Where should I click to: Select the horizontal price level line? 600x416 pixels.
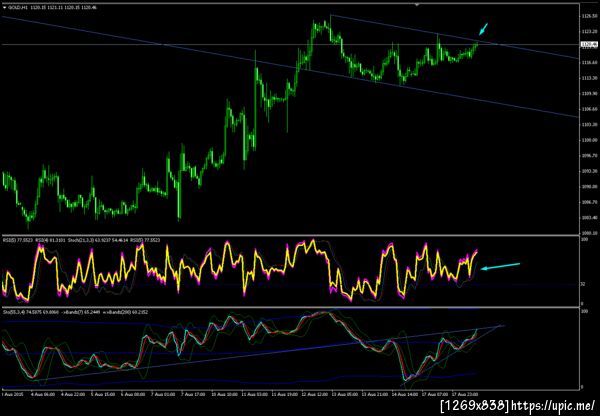point(289,44)
